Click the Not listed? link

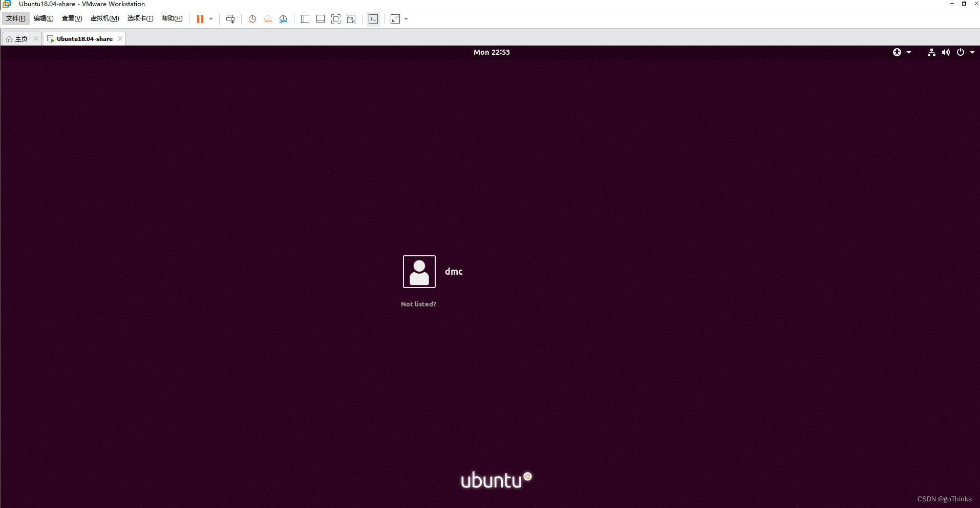coord(418,304)
